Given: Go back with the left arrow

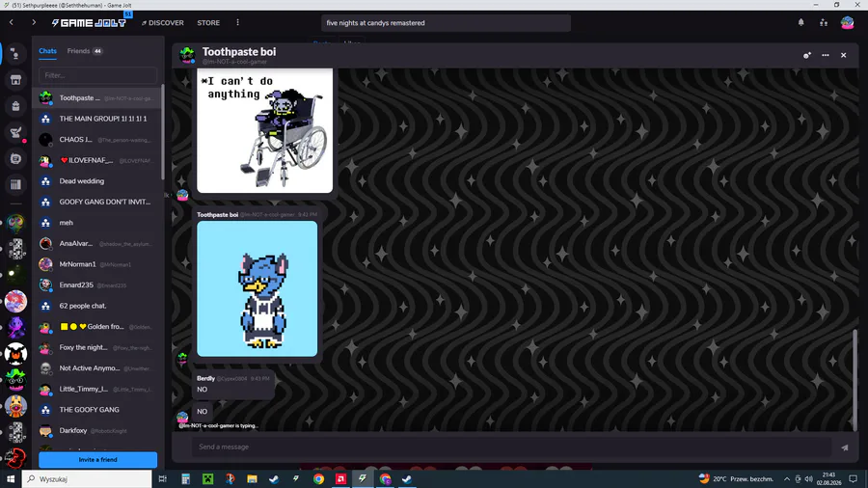Looking at the screenshot, I should click(11, 23).
